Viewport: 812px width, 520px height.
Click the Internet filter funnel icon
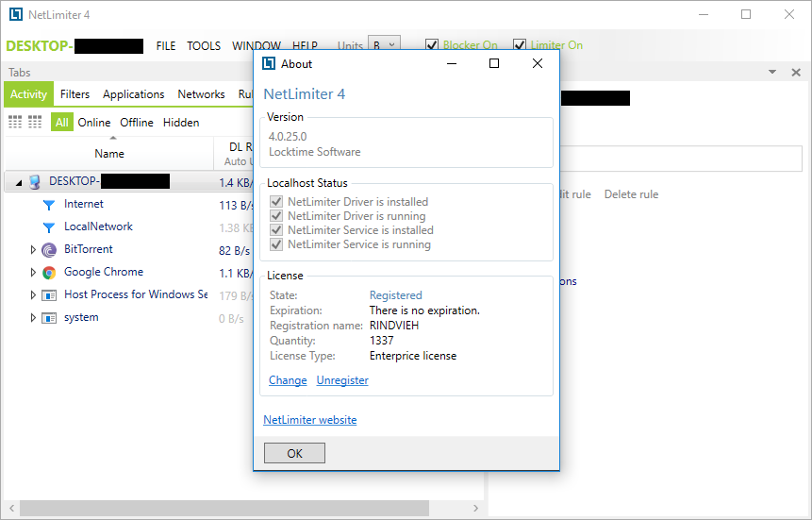[x=49, y=205]
